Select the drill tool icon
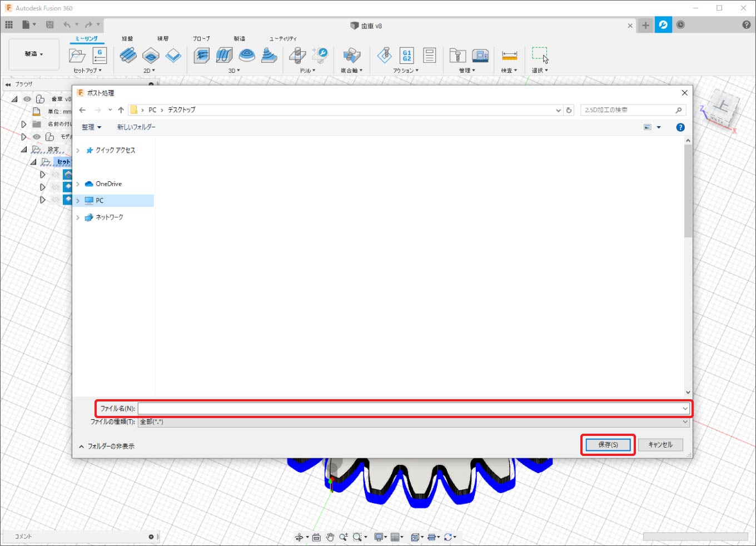756x546 pixels. [297, 55]
